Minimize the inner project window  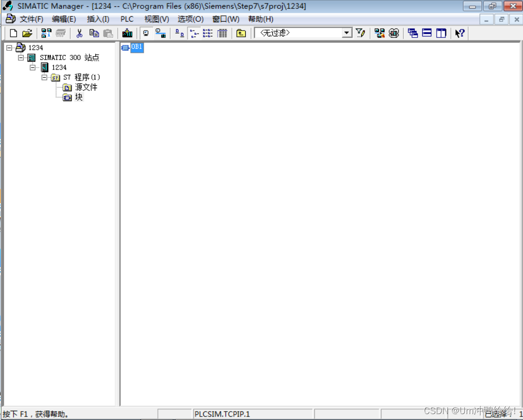point(486,19)
